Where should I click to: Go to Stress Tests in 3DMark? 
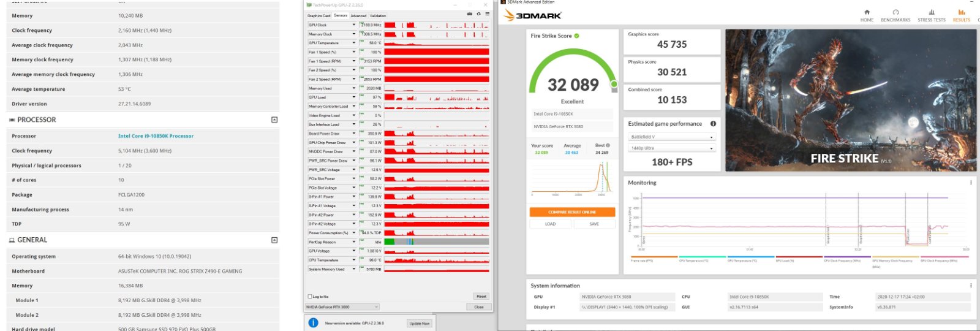click(932, 15)
